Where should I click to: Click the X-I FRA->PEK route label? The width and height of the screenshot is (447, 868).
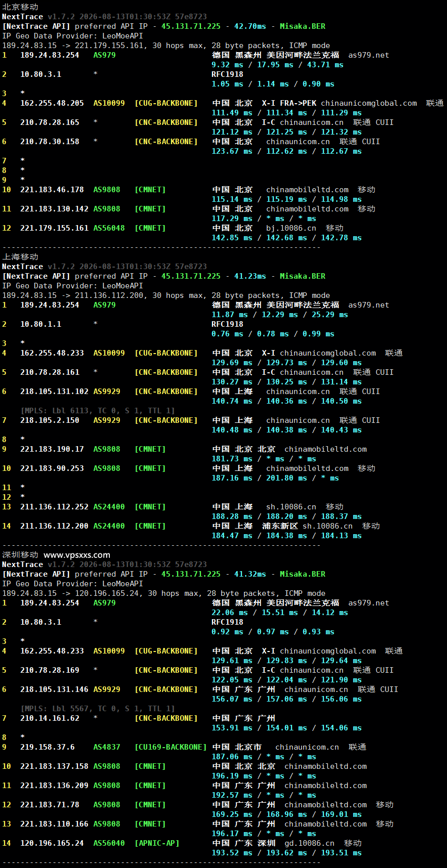(289, 103)
